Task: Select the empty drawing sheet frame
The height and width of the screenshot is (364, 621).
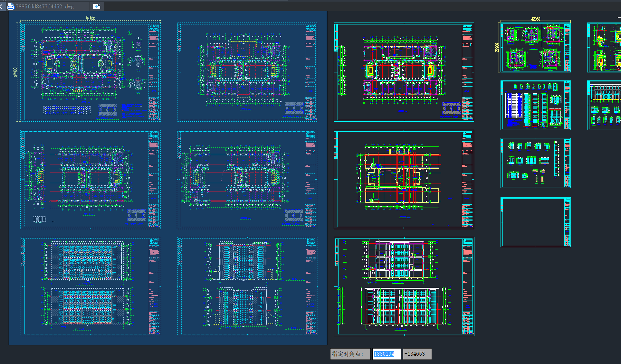Action: 535,222
